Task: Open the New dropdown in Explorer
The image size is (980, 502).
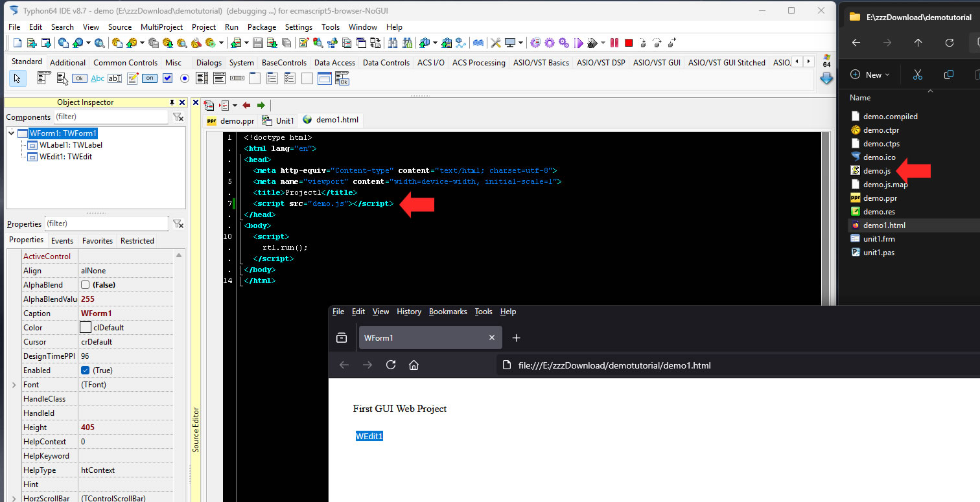Action: coord(870,75)
